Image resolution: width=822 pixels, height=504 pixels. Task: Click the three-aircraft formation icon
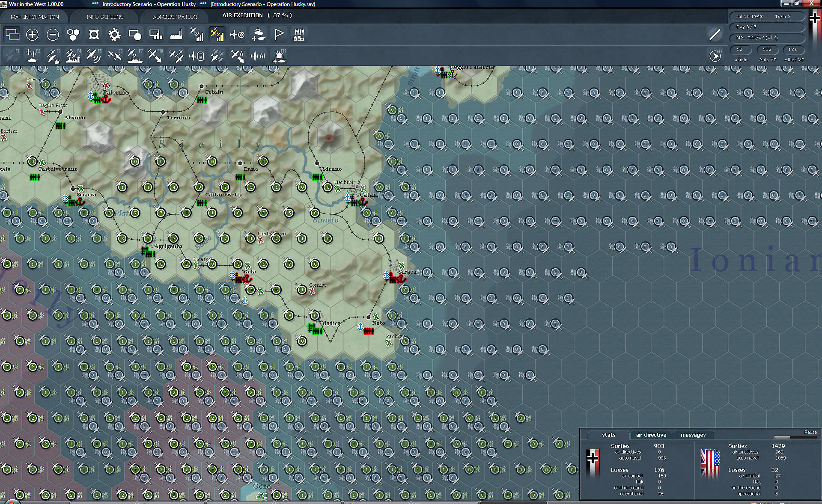click(x=176, y=56)
